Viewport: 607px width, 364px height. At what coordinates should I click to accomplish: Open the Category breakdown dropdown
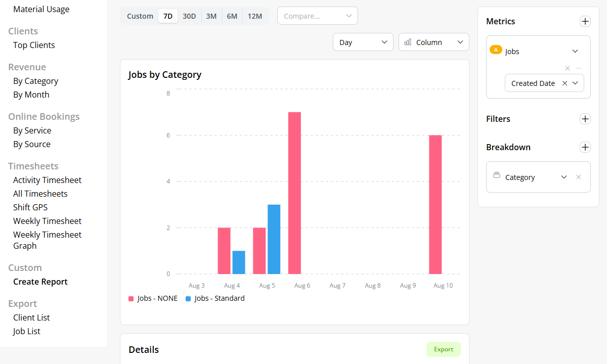(x=564, y=177)
